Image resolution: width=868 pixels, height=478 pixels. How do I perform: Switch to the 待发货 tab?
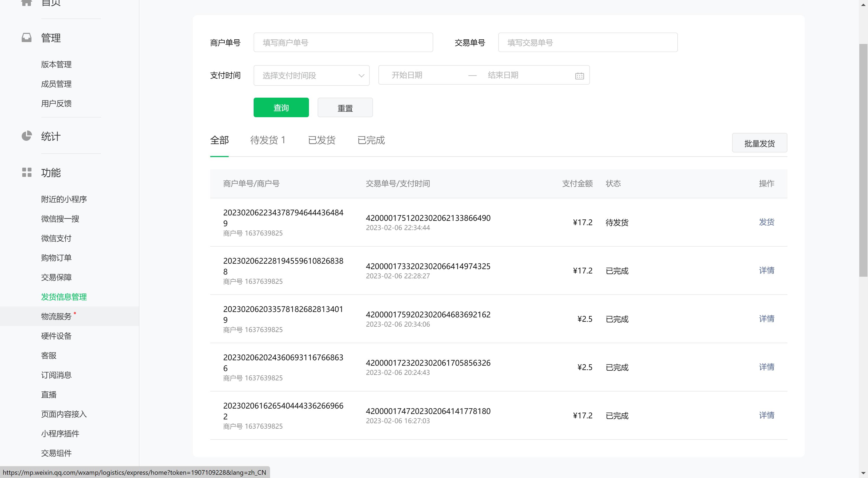coord(268,140)
